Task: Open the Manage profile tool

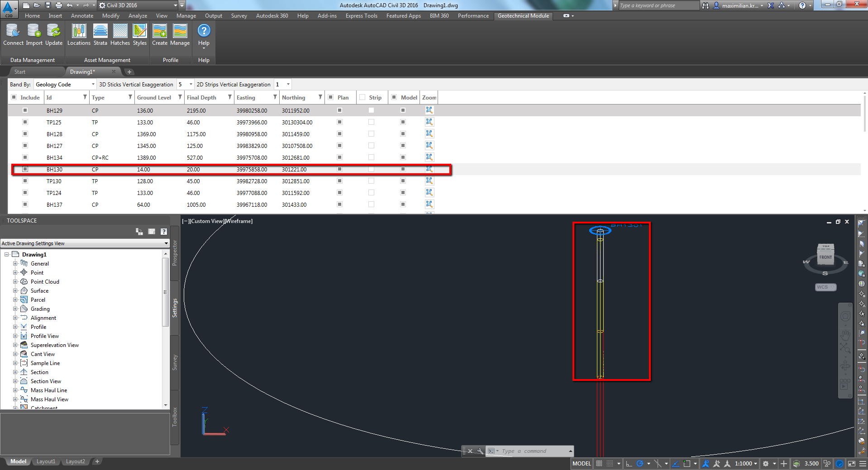Action: (x=180, y=35)
